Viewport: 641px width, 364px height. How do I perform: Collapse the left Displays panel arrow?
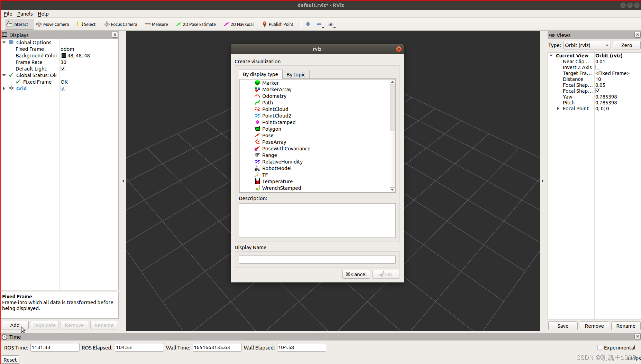point(123,181)
